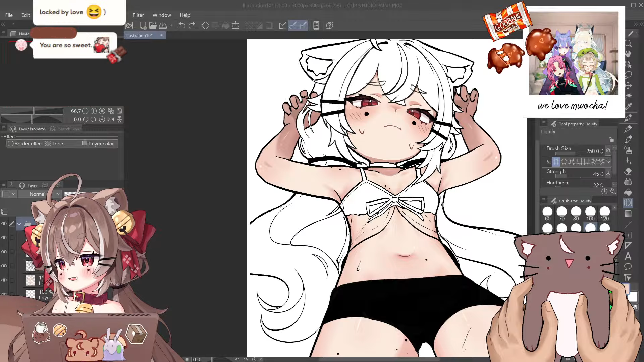Create a new canvas with the new-file icon
The height and width of the screenshot is (362, 644).
(x=143, y=26)
